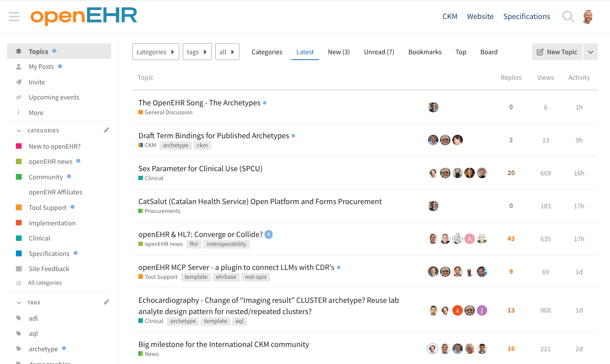The width and height of the screenshot is (610, 364).
Task: Click the orange Tool Support category swatch
Action: [19, 207]
